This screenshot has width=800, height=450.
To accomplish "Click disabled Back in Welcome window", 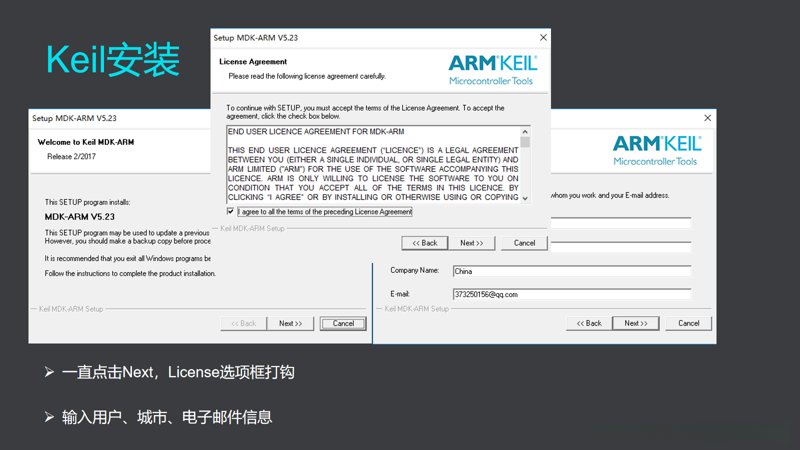I will 243,323.
